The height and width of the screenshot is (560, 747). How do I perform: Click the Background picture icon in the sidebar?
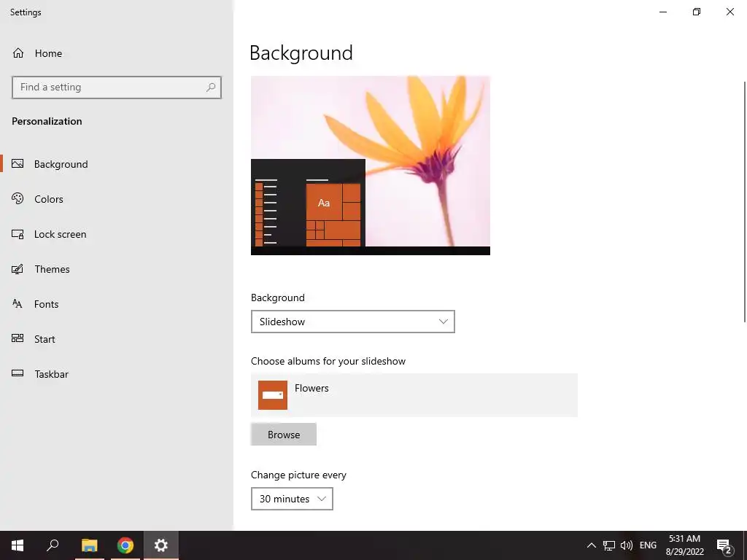(18, 164)
